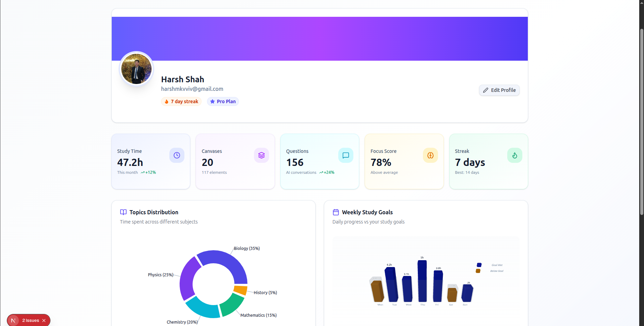Click the Best: 14 days label
This screenshot has height=326, width=644.
pos(467,172)
